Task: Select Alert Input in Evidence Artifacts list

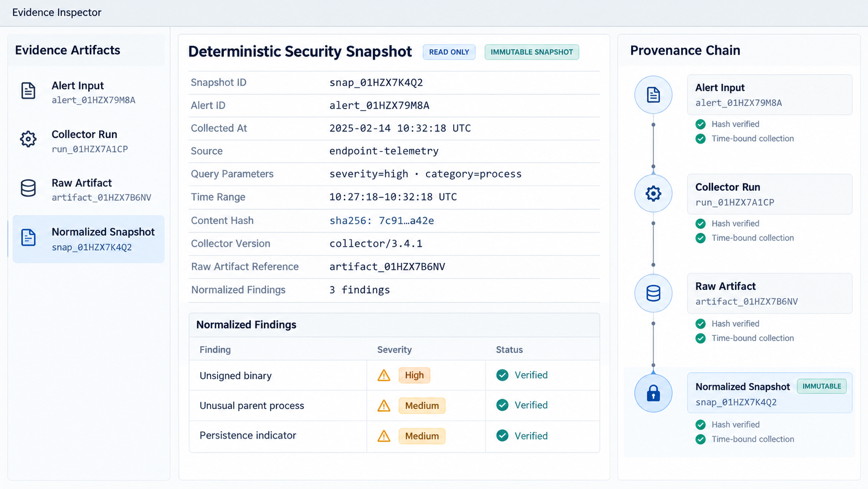Action: pyautogui.click(x=88, y=92)
